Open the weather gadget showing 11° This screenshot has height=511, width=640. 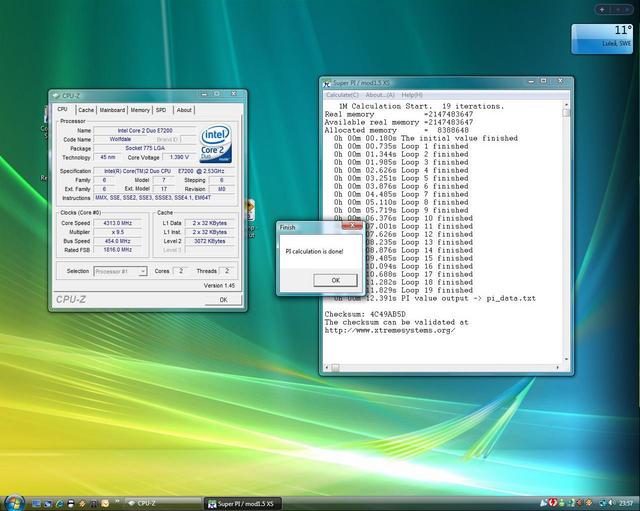(x=602, y=39)
